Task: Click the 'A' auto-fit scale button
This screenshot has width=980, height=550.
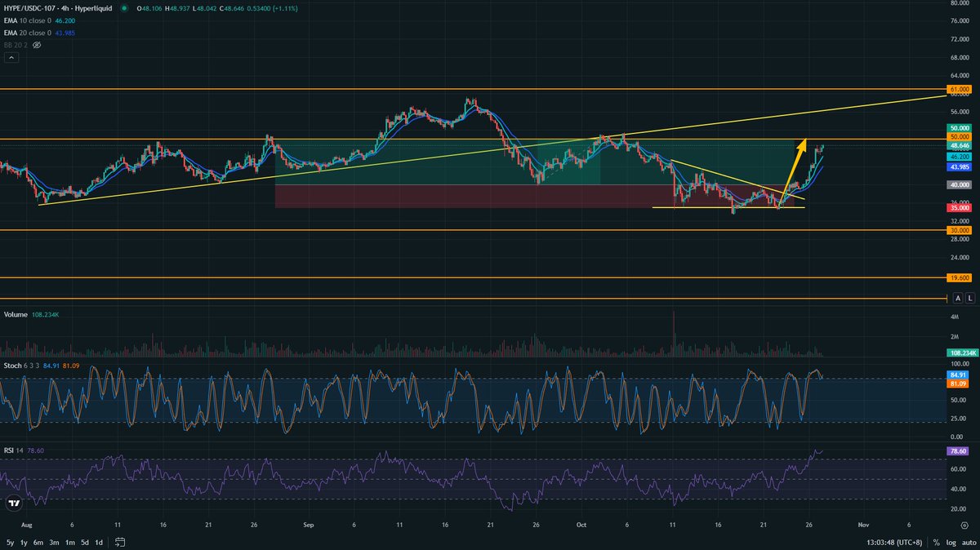Action: (957, 299)
